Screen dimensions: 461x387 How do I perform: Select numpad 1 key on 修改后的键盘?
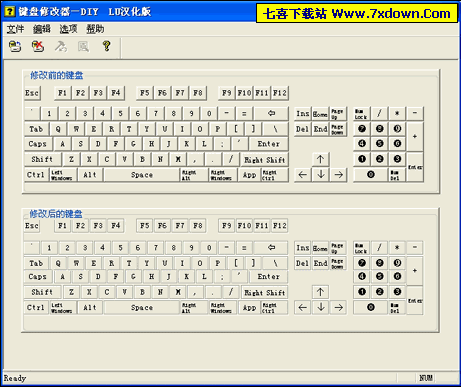click(x=362, y=292)
